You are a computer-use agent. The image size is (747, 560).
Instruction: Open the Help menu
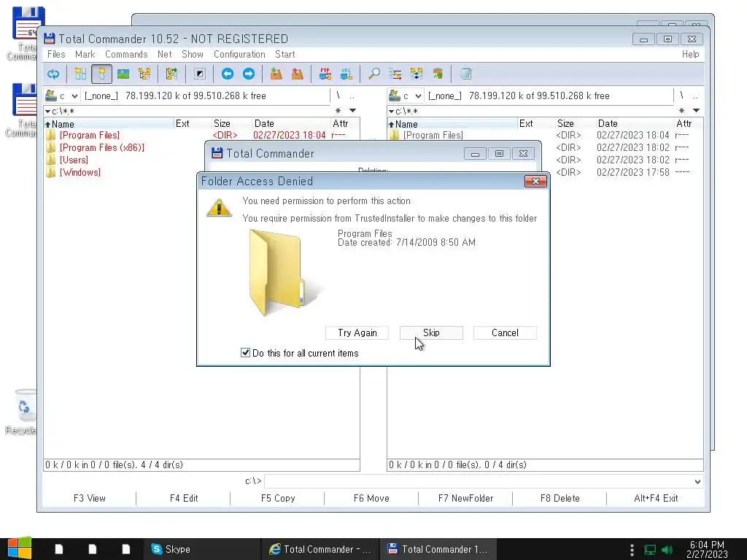coord(690,54)
